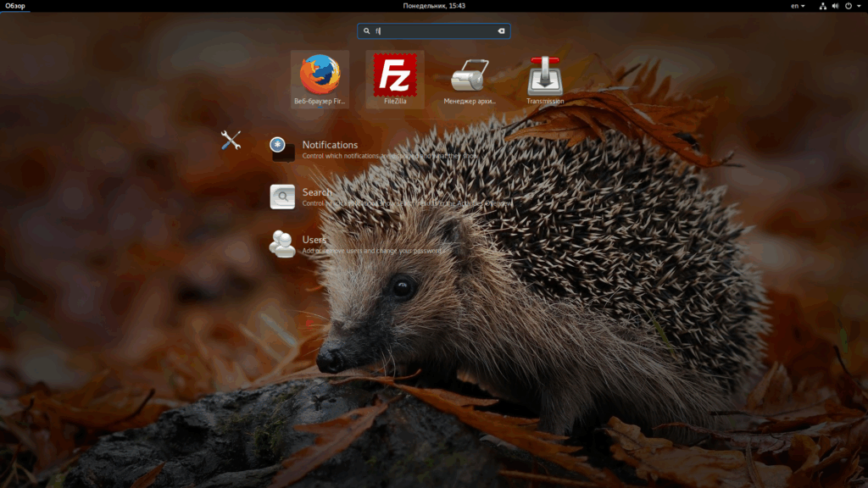The width and height of the screenshot is (868, 488).
Task: Clear the search field text
Action: pyautogui.click(x=501, y=31)
